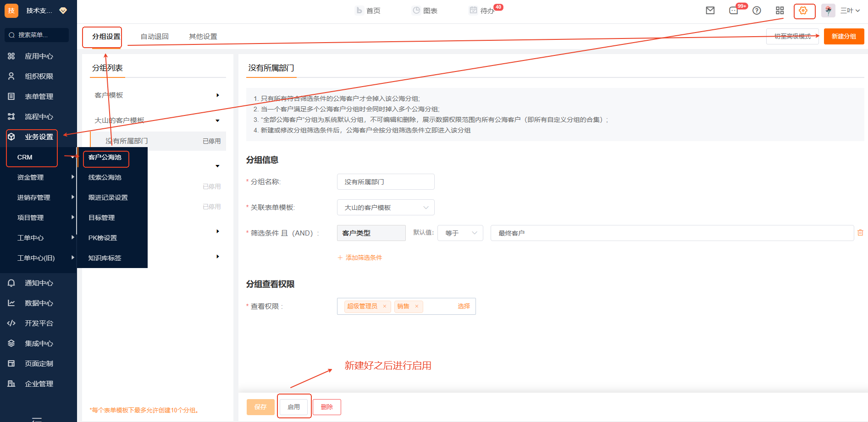Open the 关联表单模板 dropdown
The width and height of the screenshot is (868, 422).
coord(386,208)
